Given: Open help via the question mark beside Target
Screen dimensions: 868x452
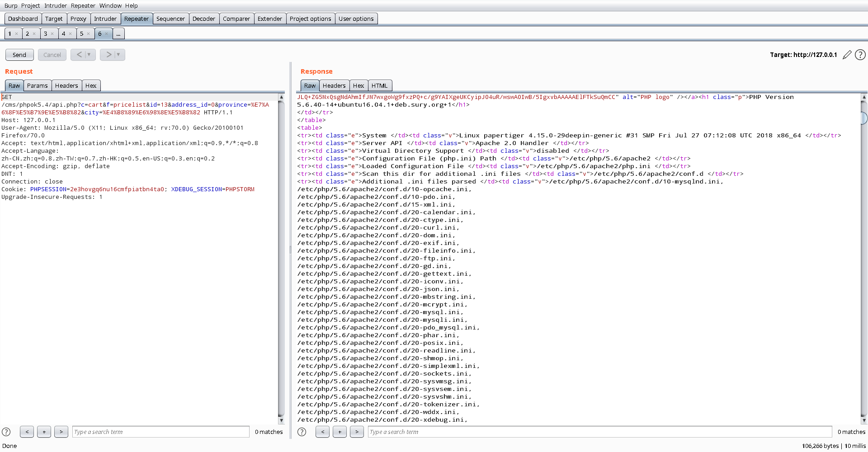Looking at the screenshot, I should 860,55.
